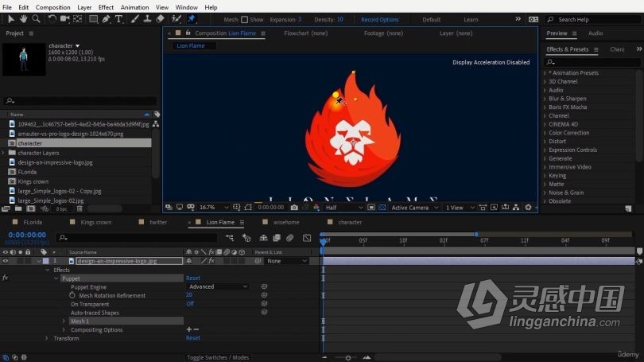Open the resolution Half dropdown
The width and height of the screenshot is (644, 362).
pyautogui.click(x=343, y=208)
